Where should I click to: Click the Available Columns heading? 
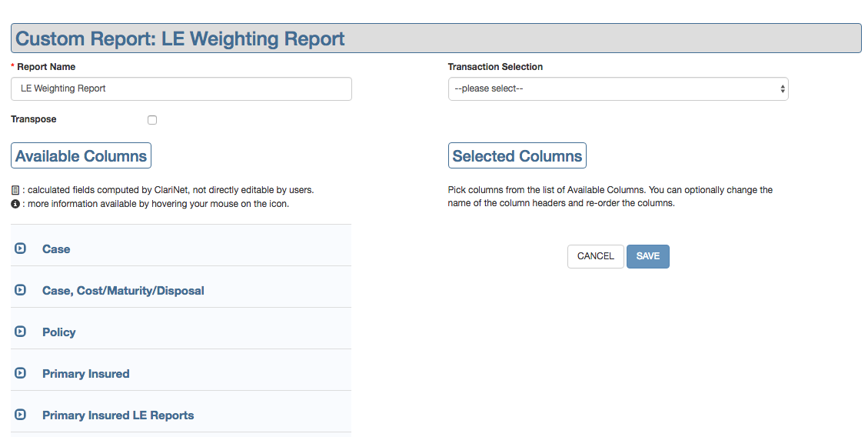click(x=81, y=156)
